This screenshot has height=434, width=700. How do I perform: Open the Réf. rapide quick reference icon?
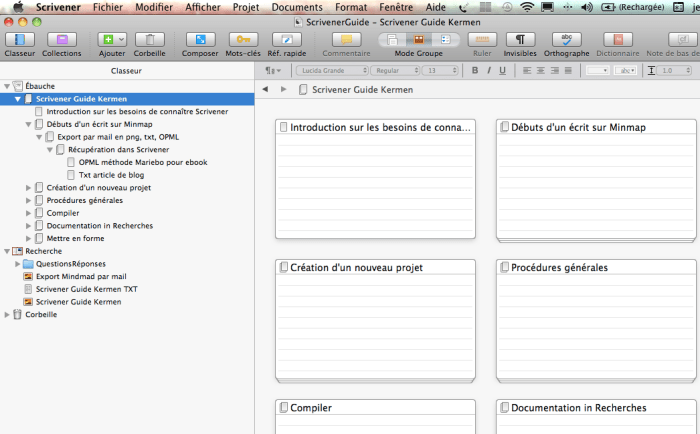[x=287, y=40]
